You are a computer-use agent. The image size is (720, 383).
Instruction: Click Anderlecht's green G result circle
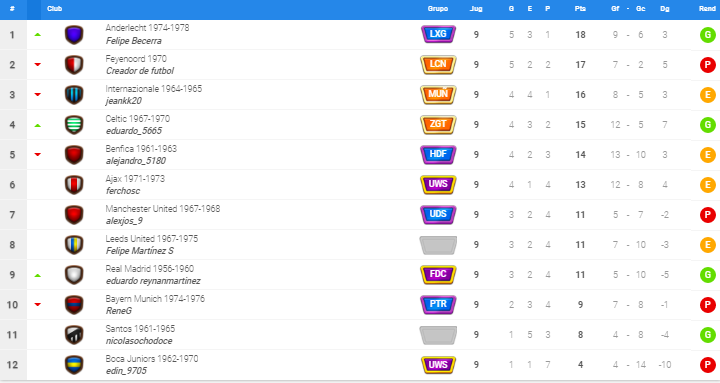(708, 35)
